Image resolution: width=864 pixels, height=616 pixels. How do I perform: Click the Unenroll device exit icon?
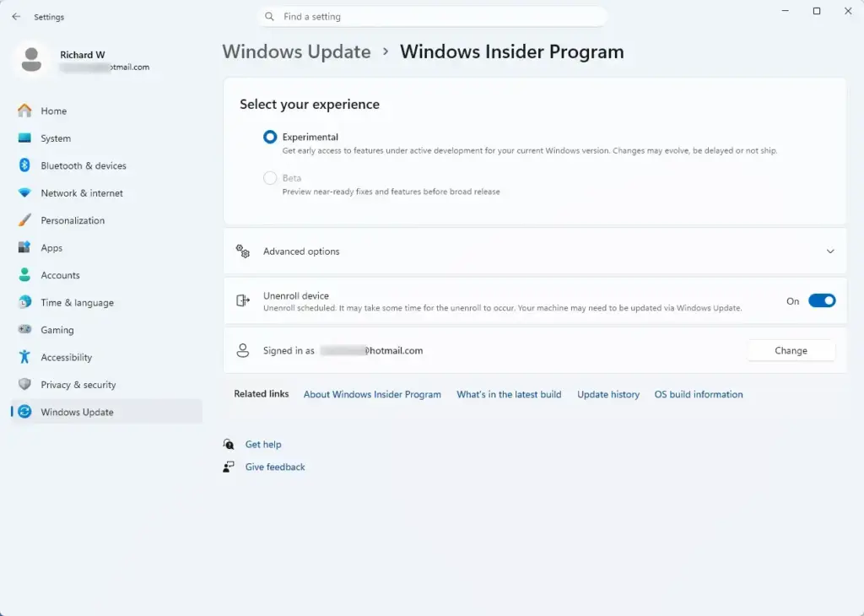[x=243, y=300]
